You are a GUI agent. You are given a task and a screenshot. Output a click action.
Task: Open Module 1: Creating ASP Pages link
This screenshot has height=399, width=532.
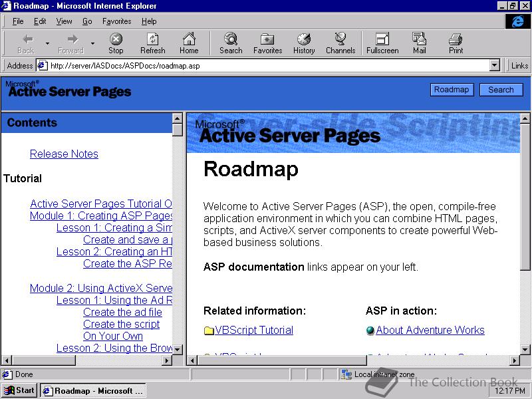point(101,215)
